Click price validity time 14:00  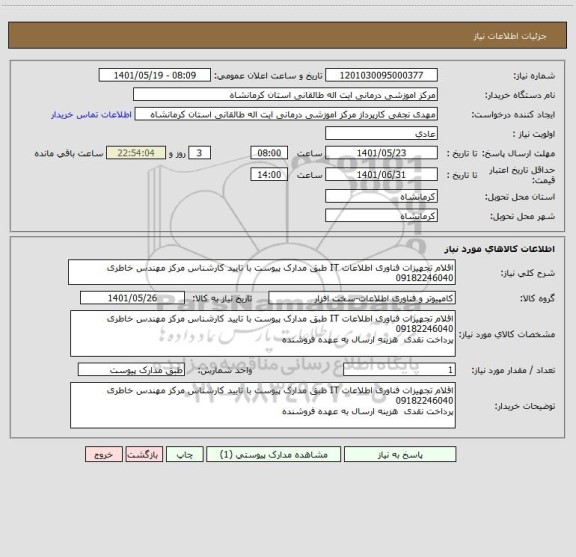click(269, 175)
